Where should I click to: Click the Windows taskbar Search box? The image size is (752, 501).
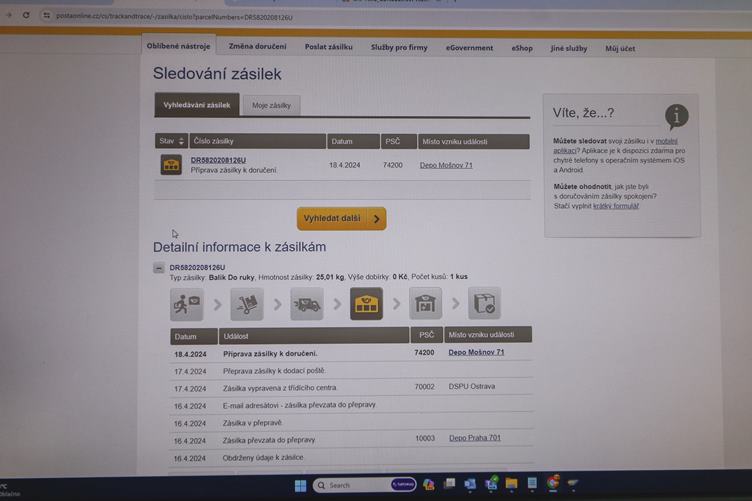(364, 485)
